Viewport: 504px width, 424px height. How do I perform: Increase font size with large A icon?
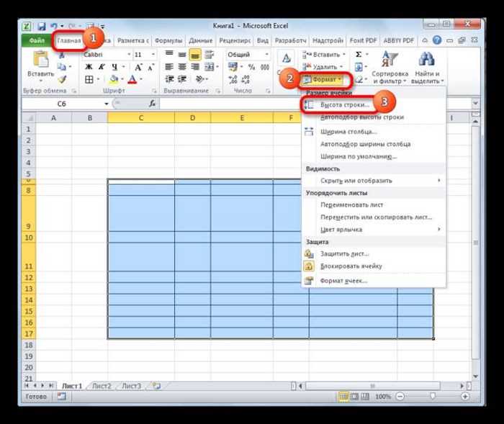(138, 67)
